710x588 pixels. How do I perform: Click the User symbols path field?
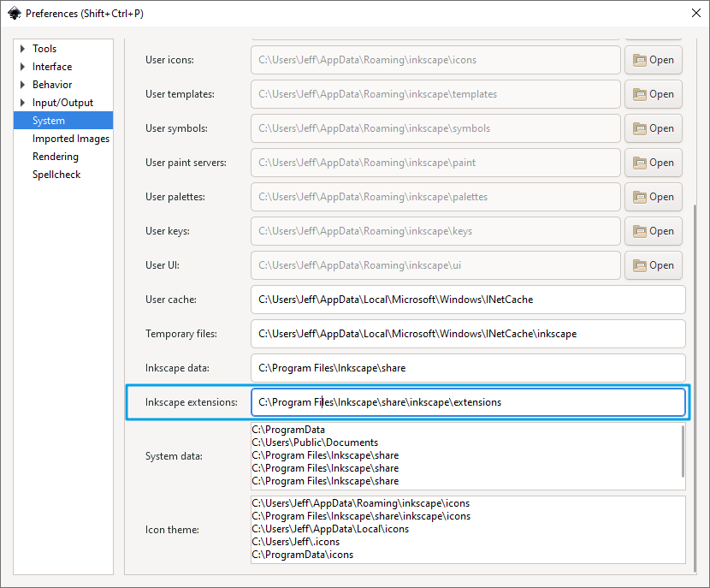click(x=435, y=128)
